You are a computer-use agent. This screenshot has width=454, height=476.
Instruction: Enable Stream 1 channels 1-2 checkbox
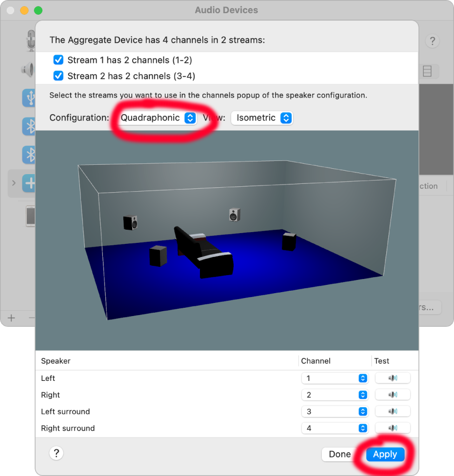[x=58, y=60]
